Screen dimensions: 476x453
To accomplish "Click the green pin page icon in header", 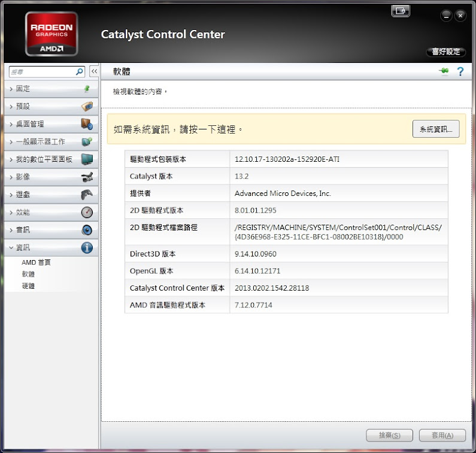I will (444, 71).
